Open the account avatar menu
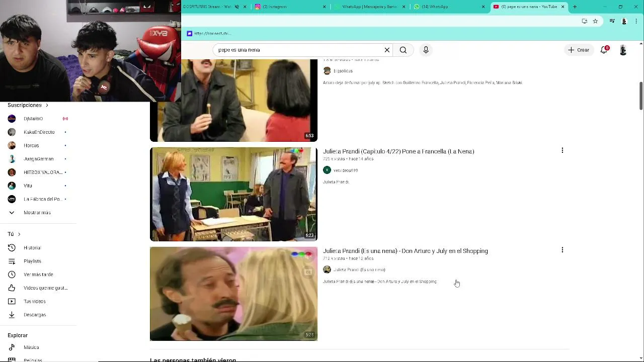The height and width of the screenshot is (362, 644). click(x=623, y=50)
